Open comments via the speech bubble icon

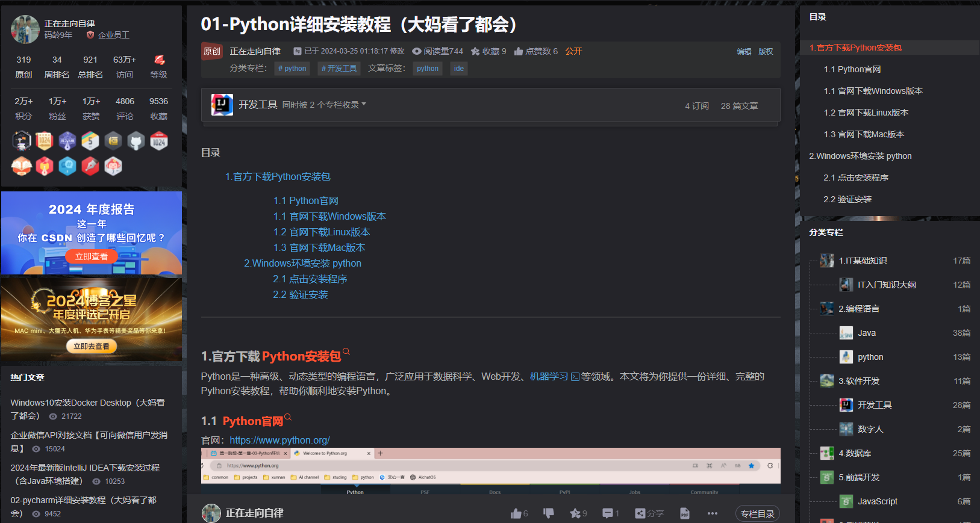(608, 513)
